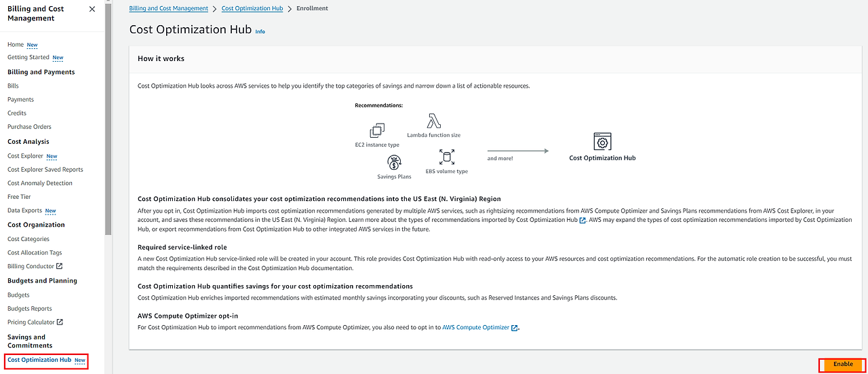The width and height of the screenshot is (868, 374).
Task: Open Data Exports page
Action: coord(24,211)
